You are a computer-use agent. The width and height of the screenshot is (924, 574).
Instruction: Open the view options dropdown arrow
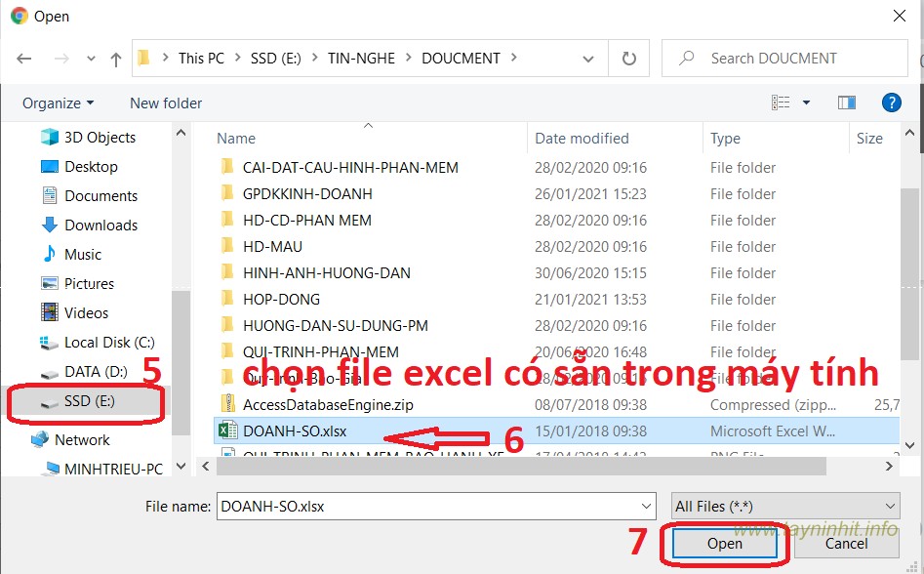[806, 102]
